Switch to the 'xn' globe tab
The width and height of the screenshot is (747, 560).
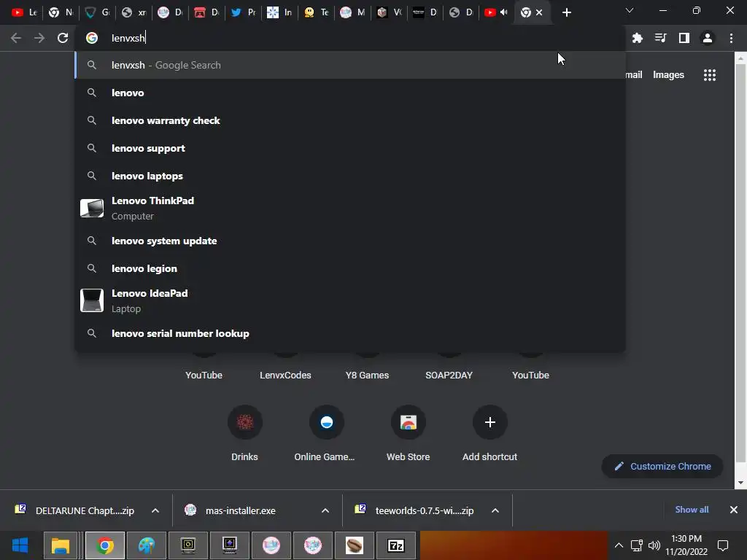(134, 12)
